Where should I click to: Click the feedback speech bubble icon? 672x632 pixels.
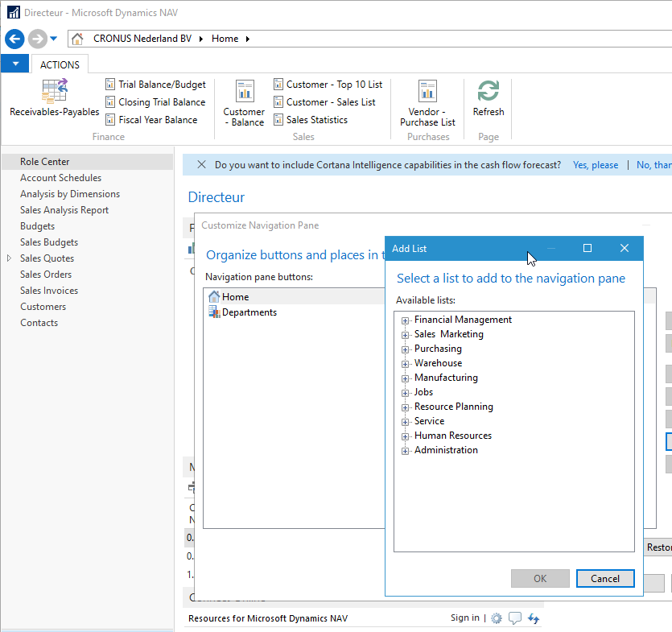[x=515, y=618]
